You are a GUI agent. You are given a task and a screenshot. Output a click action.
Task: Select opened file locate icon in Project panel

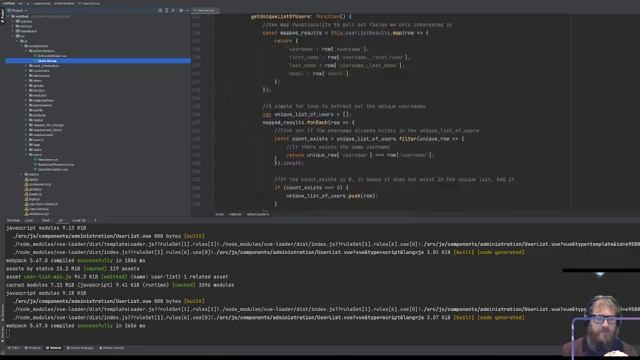point(160,10)
